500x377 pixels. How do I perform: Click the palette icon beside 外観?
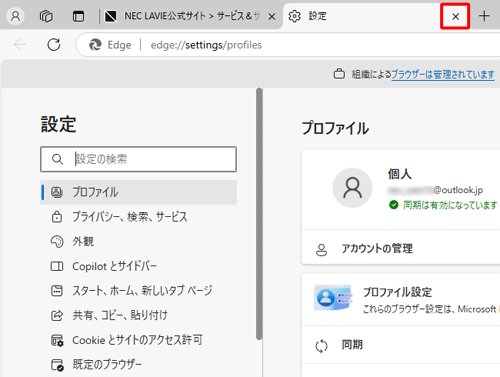click(x=57, y=241)
